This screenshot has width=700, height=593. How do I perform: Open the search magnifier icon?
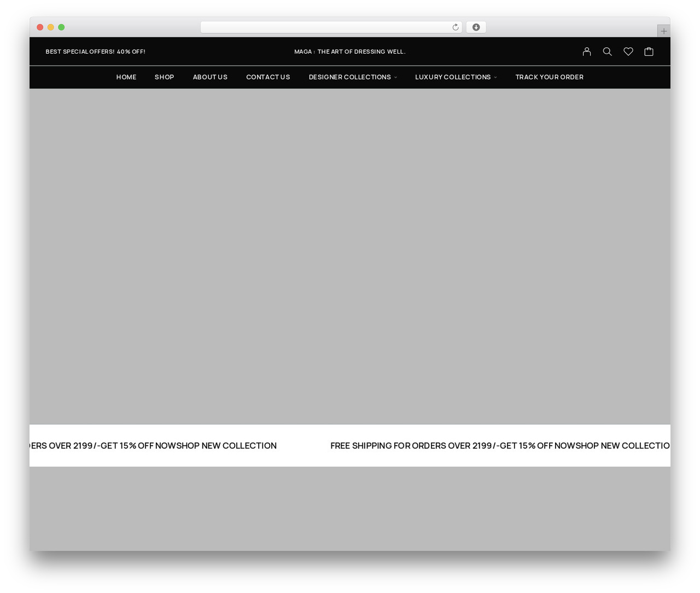point(607,51)
